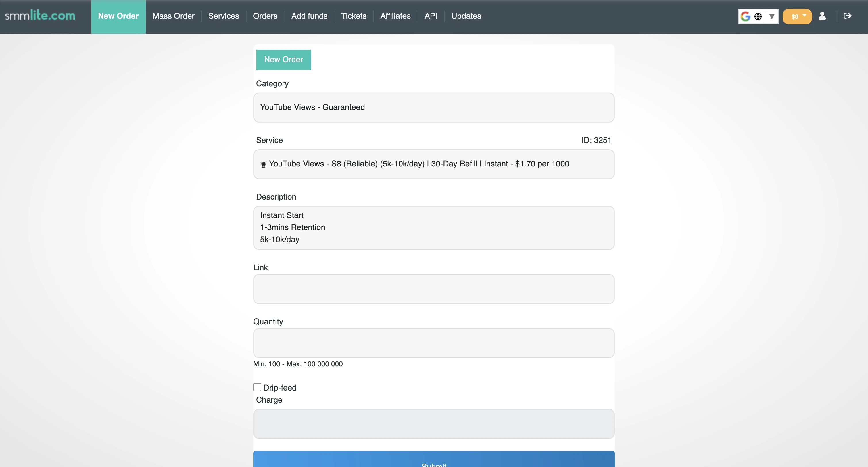Screen dimensions: 868x467
Task: Click the crown icon in Service field
Action: coord(263,164)
